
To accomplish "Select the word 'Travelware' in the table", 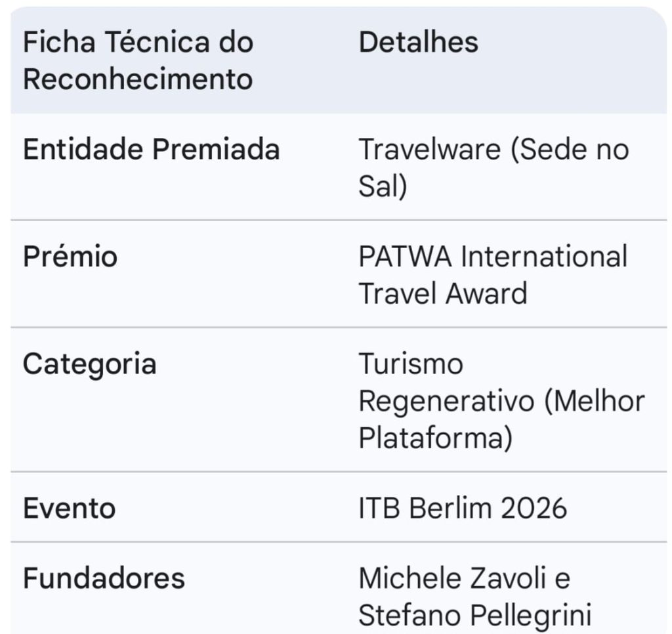I will tap(429, 150).
